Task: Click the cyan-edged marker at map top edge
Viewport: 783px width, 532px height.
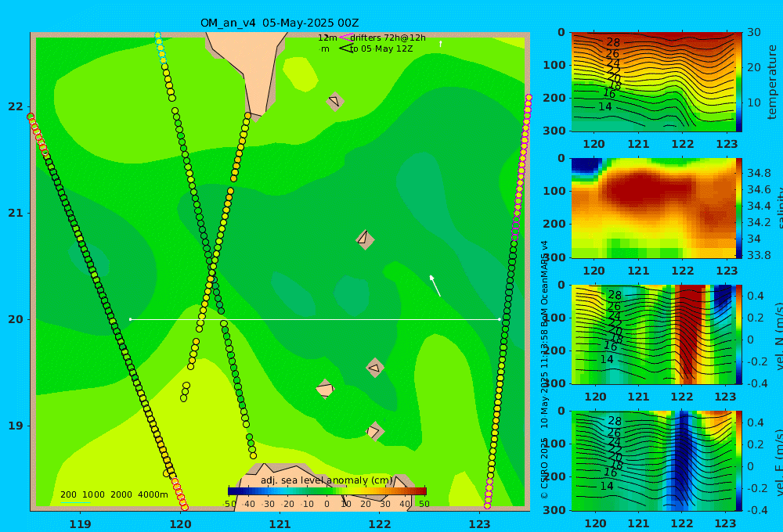Action: tap(158, 35)
